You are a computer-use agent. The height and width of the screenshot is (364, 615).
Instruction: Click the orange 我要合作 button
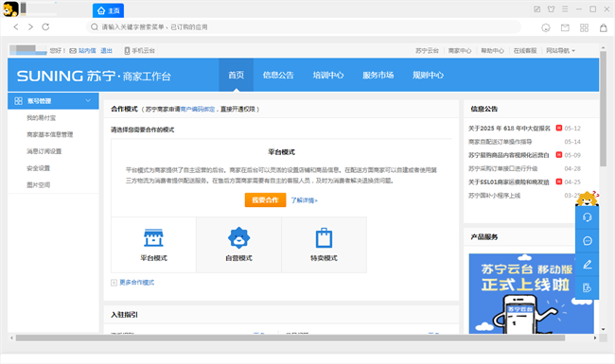coord(265,199)
